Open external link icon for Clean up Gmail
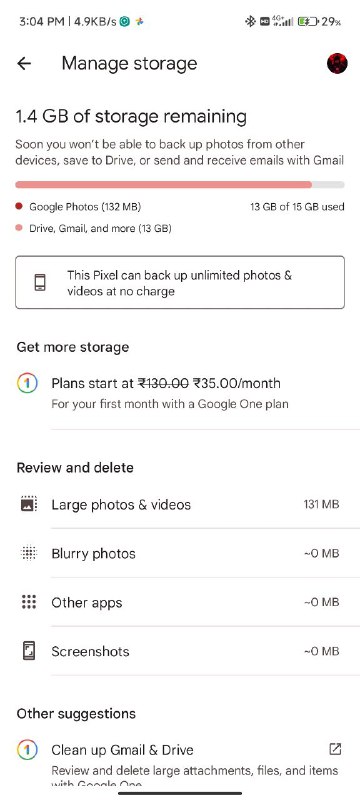The image size is (360, 800). (335, 749)
